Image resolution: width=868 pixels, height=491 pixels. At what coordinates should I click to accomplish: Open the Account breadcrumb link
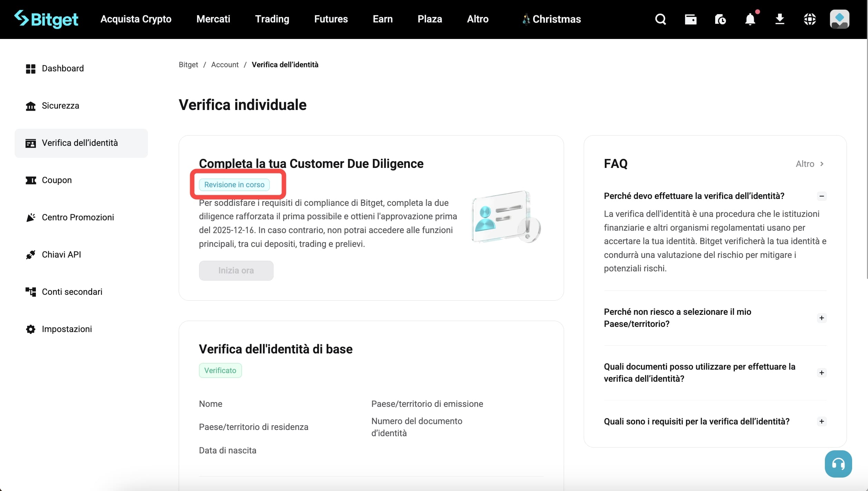click(x=225, y=64)
